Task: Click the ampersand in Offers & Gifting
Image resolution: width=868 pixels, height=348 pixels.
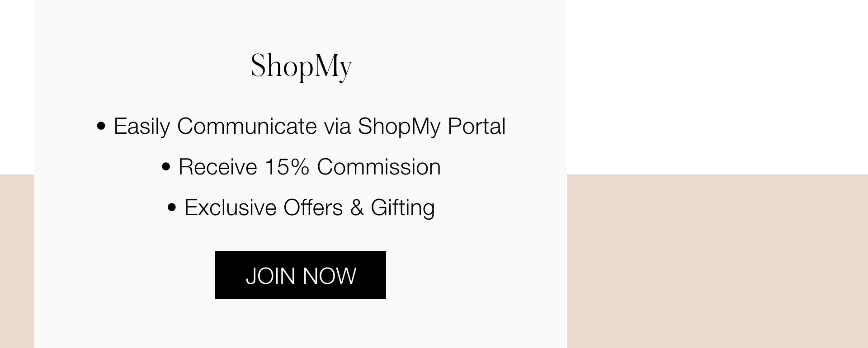Action: point(357,207)
